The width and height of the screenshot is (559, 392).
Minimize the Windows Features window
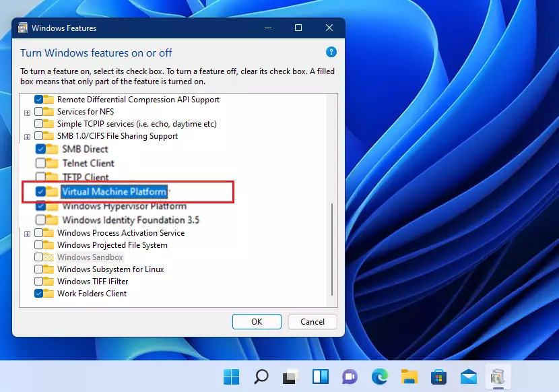click(268, 28)
